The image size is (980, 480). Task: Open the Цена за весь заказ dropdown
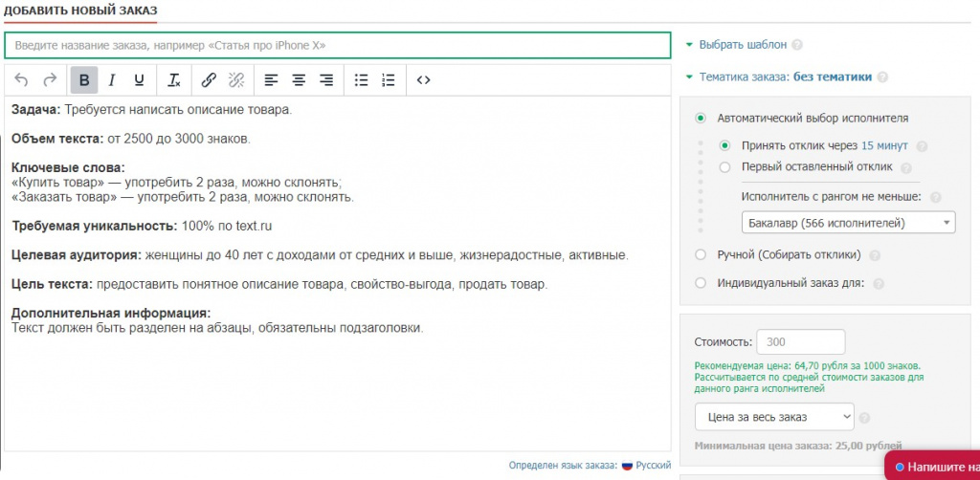[774, 417]
